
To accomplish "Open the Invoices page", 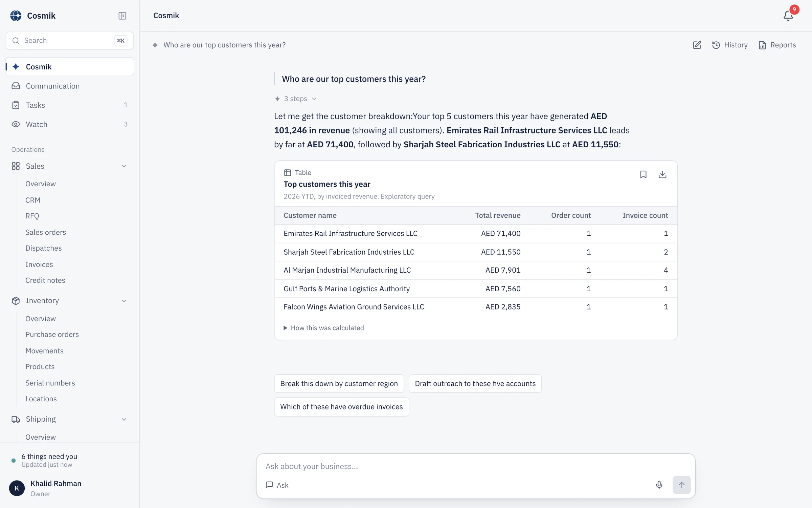I will tap(39, 264).
